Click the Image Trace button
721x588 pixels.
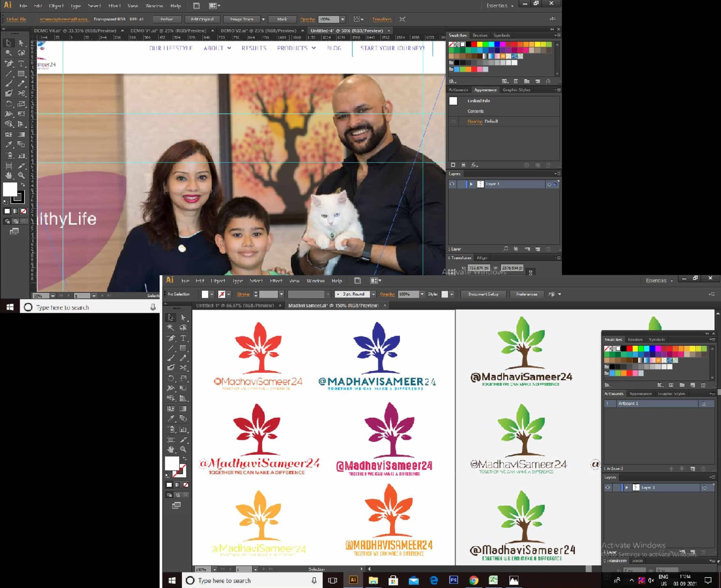[241, 19]
